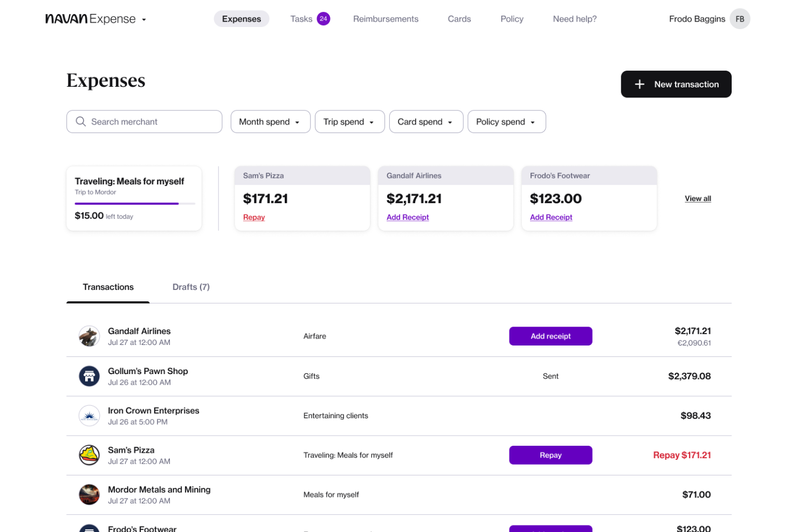
Task: Click the Expenses page heading
Action: (x=106, y=80)
